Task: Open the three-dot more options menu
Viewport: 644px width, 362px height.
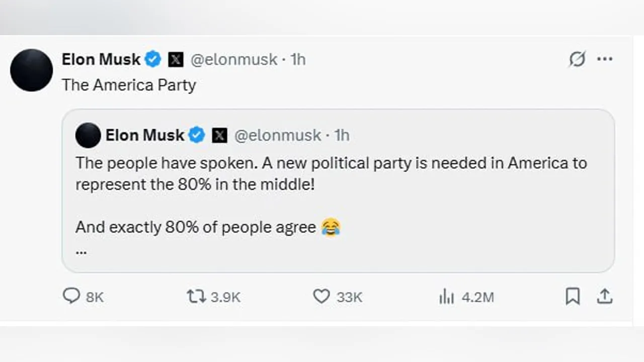Action: (x=604, y=59)
